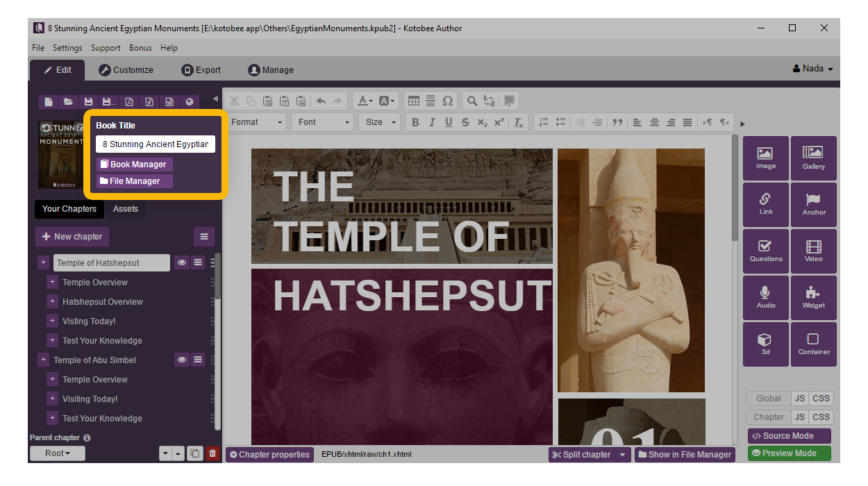The width and height of the screenshot is (868, 486).
Task: Open the File Manager
Action: 134,181
